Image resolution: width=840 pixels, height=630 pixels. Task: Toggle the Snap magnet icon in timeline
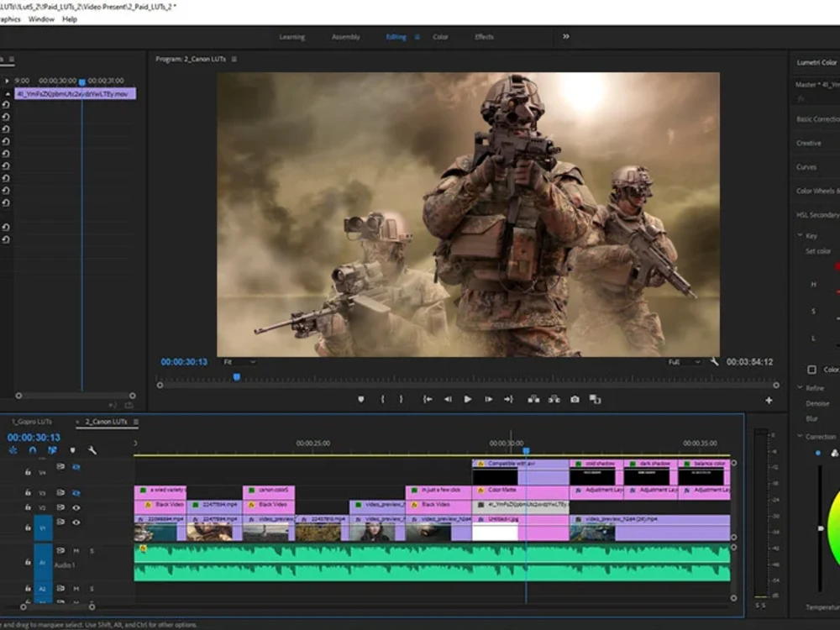tap(33, 450)
